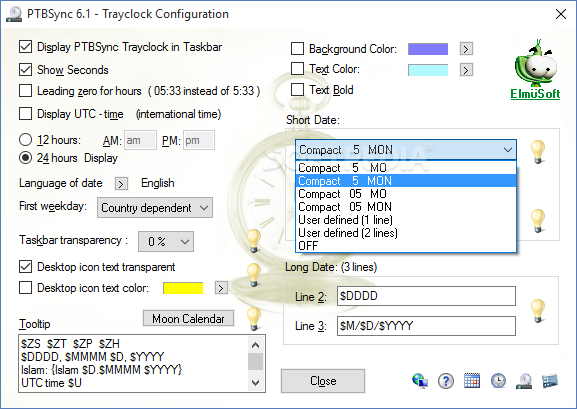This screenshot has width=577, height=409.
Task: Open the calendar icon at bottom
Action: tap(472, 381)
